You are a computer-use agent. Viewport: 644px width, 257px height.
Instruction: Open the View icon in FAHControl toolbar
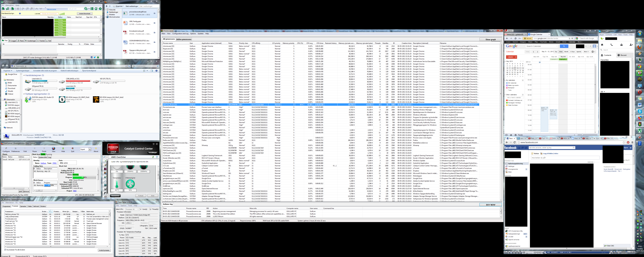(54, 148)
